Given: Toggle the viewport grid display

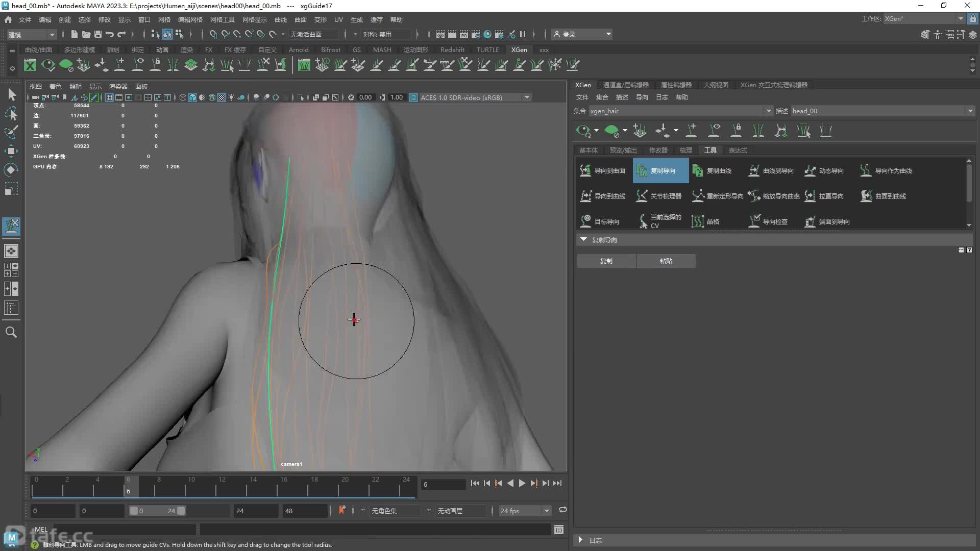Looking at the screenshot, I should coord(109,97).
